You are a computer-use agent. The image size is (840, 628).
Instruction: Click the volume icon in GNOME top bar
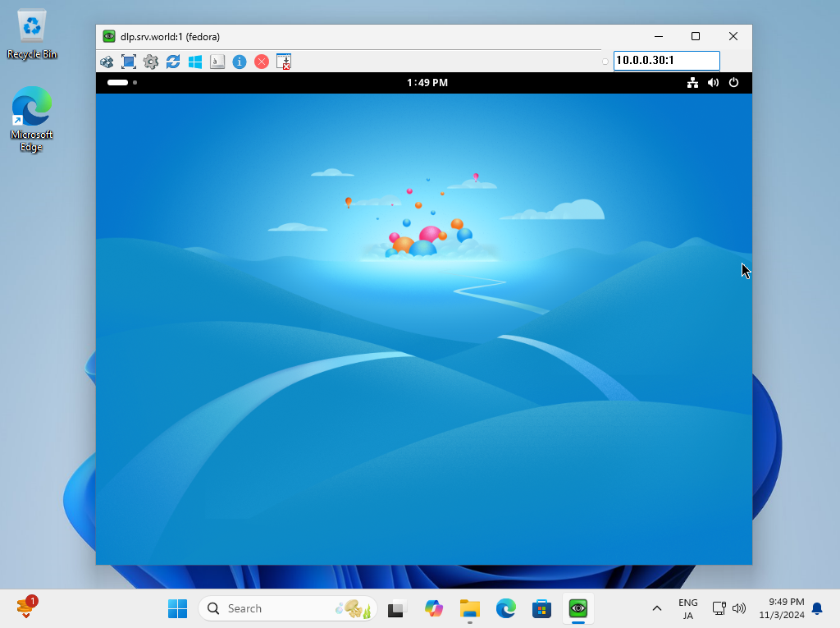click(x=714, y=83)
